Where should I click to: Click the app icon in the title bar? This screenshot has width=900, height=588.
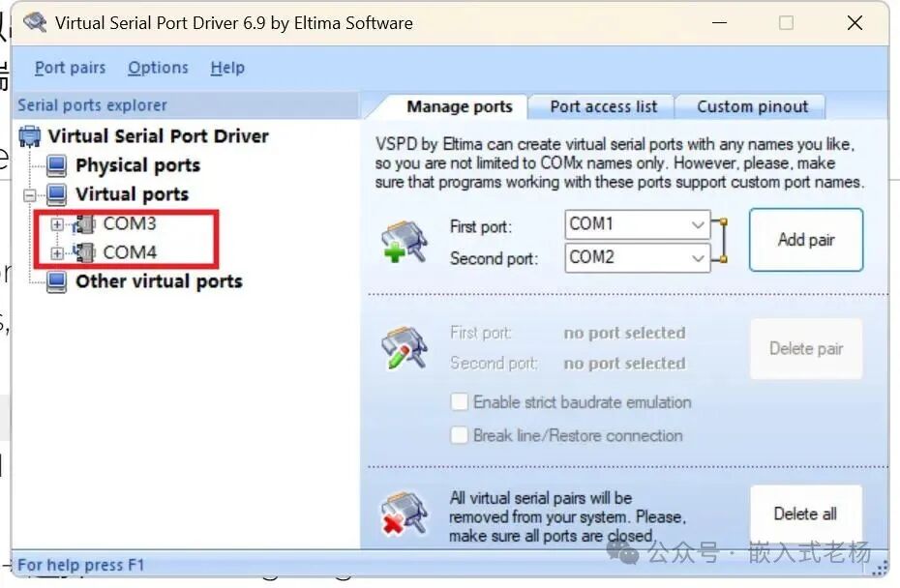click(x=35, y=23)
